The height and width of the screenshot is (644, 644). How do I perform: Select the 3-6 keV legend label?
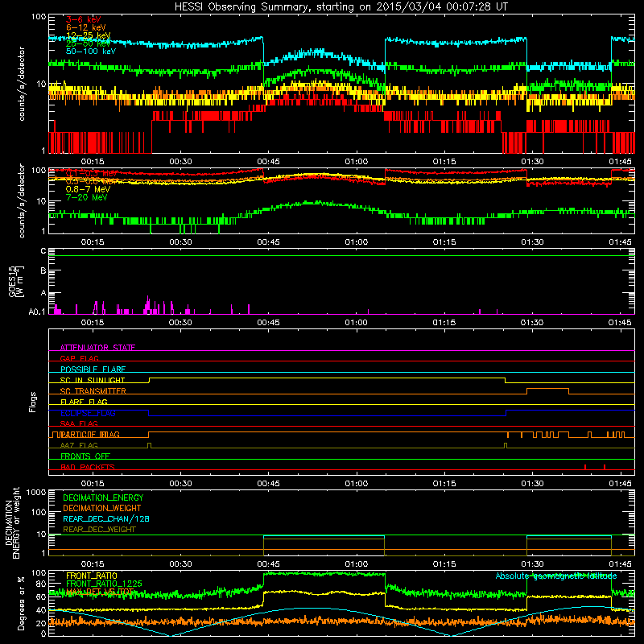coord(84,19)
